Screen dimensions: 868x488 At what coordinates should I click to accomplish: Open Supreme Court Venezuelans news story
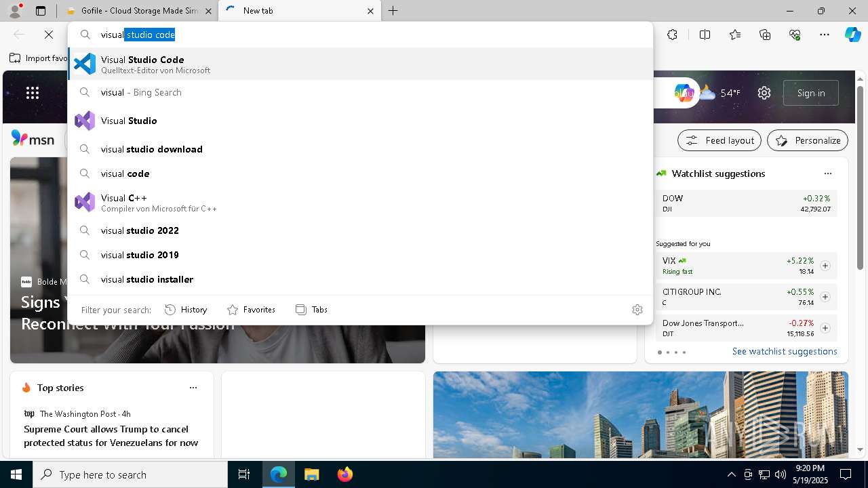click(x=111, y=436)
